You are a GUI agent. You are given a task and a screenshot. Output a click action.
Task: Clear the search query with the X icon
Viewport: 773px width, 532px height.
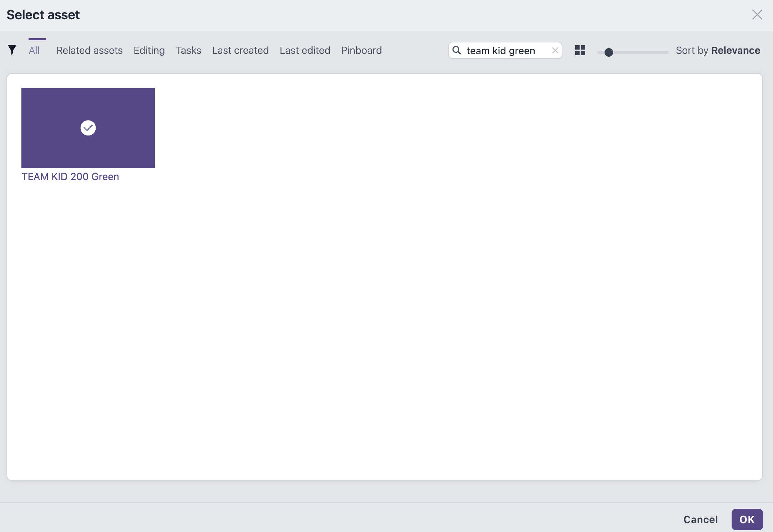555,50
